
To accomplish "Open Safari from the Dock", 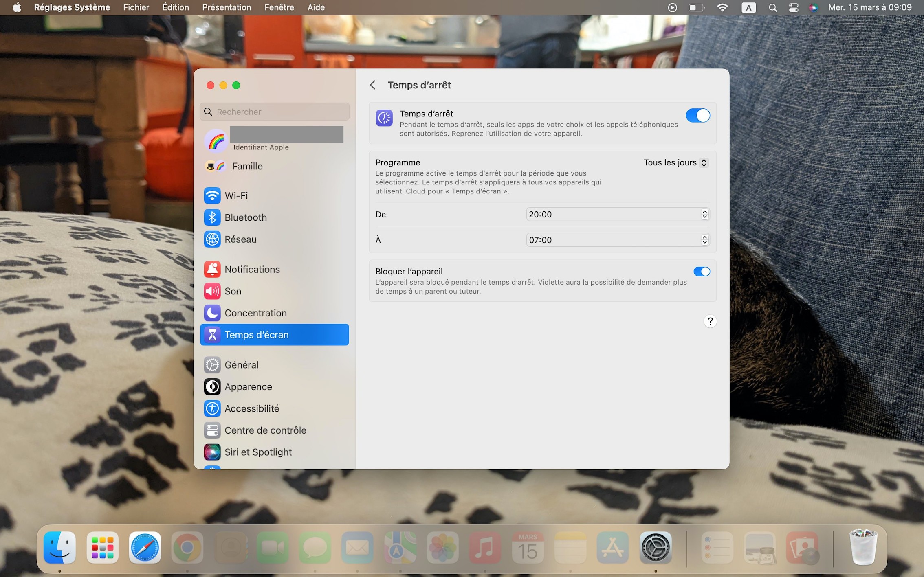I will 145,548.
